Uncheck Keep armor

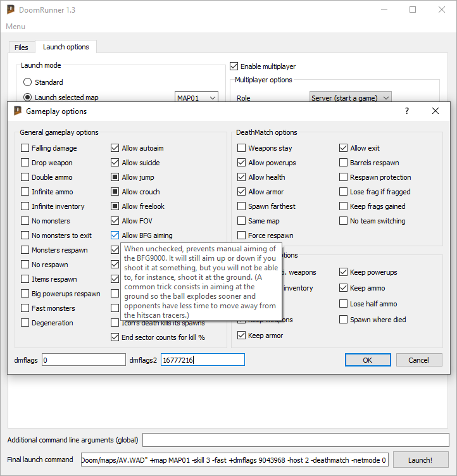click(x=241, y=335)
